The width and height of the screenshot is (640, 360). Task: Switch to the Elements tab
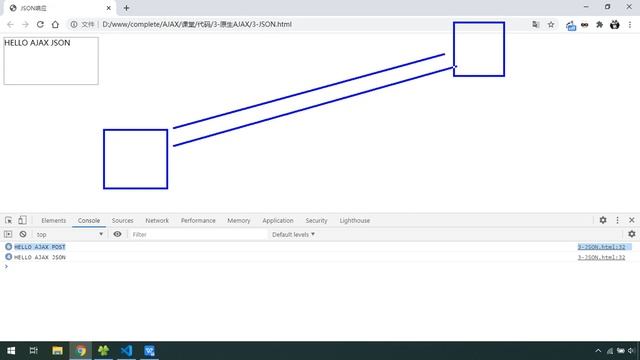53,220
